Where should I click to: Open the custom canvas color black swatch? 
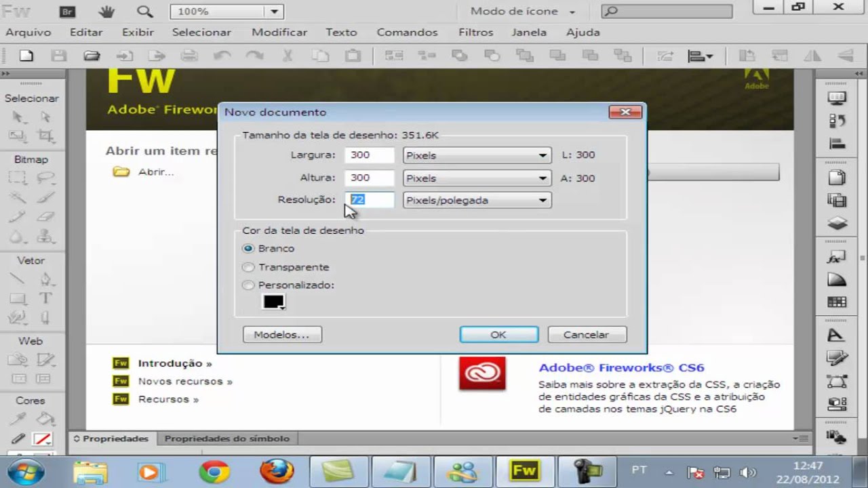pos(273,302)
